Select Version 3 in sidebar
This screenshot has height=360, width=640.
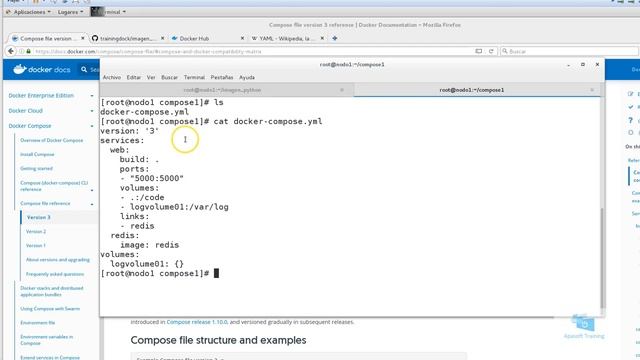point(38,218)
